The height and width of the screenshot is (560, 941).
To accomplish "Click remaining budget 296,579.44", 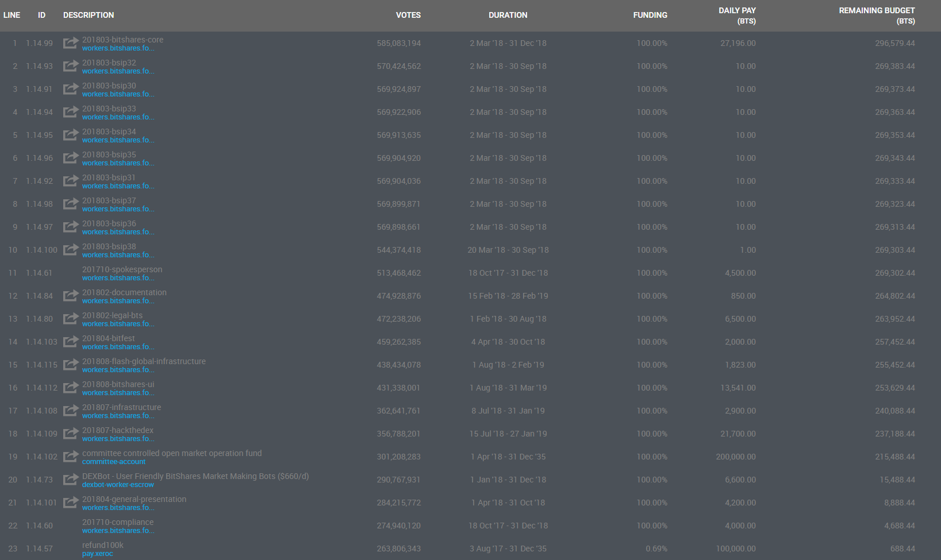I will click(x=895, y=43).
